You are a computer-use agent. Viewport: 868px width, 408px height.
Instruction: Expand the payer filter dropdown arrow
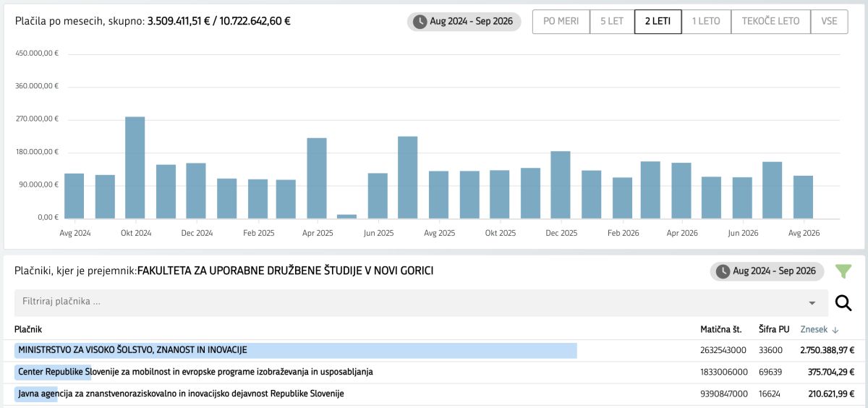pyautogui.click(x=812, y=302)
